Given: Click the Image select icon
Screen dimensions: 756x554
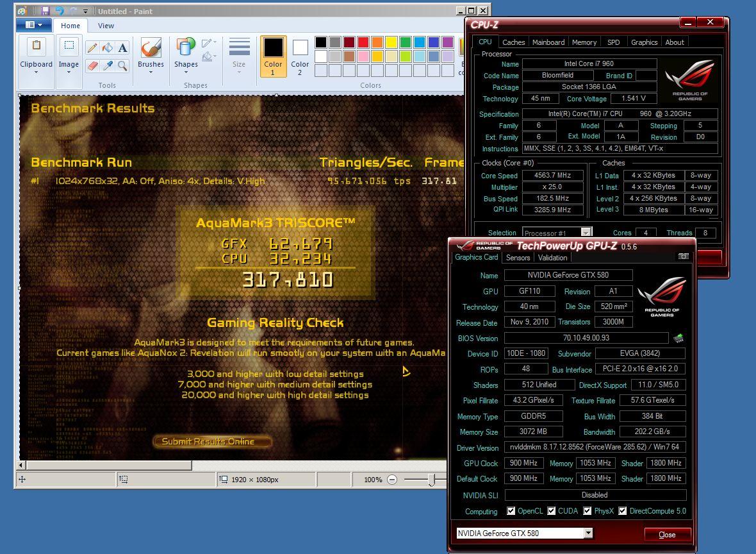Looking at the screenshot, I should (x=69, y=46).
